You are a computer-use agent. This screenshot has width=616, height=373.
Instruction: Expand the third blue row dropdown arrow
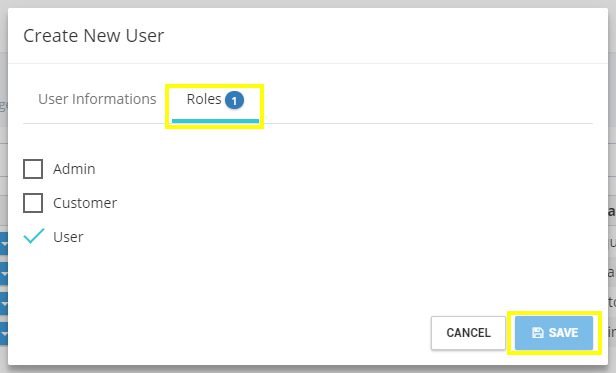(x=4, y=303)
